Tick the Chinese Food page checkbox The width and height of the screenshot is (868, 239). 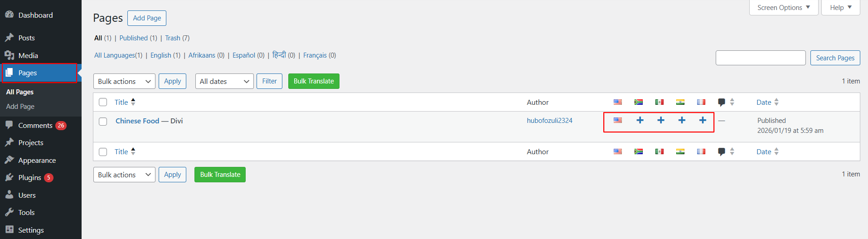pyautogui.click(x=103, y=122)
